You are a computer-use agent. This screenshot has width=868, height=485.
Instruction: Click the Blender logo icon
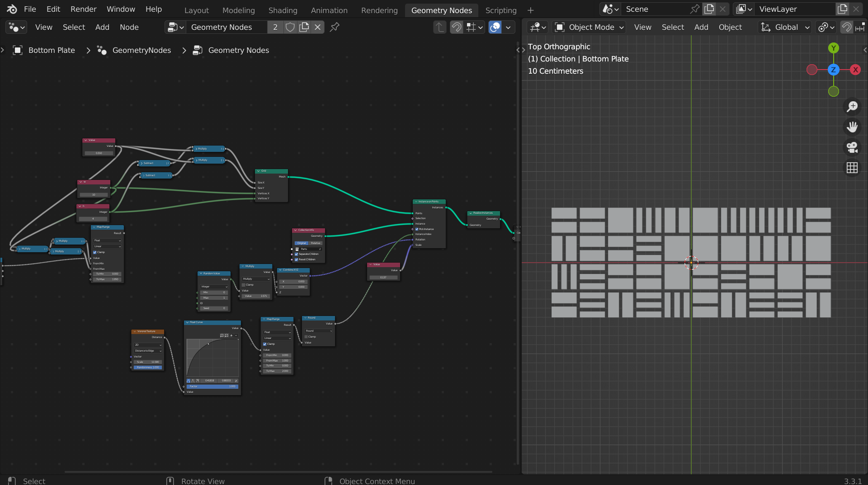[12, 9]
